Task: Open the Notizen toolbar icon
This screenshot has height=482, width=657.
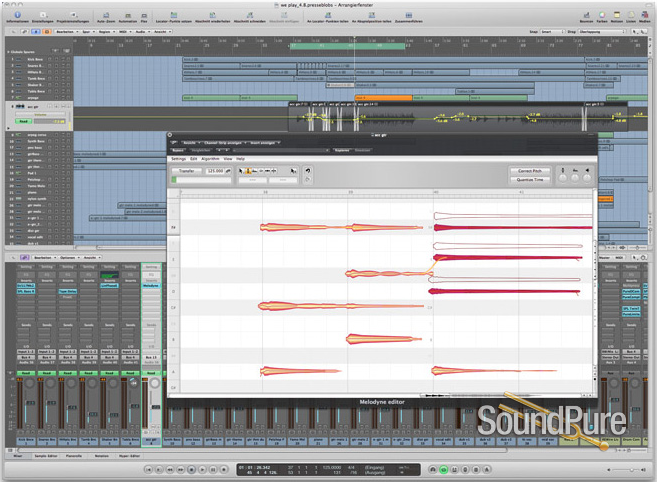Action: click(x=617, y=15)
